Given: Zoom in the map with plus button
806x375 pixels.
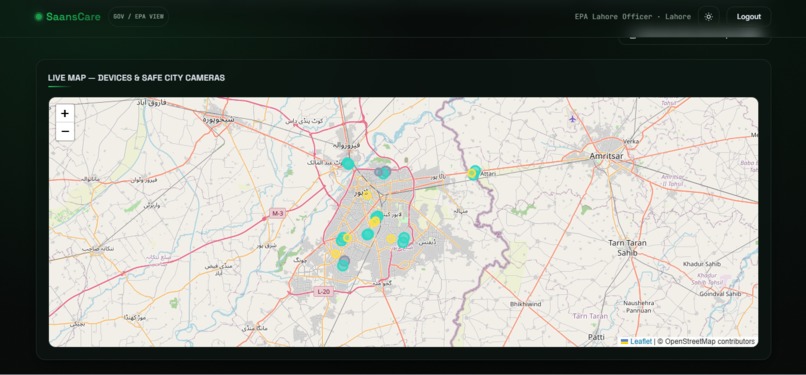Looking at the screenshot, I should [x=65, y=114].
